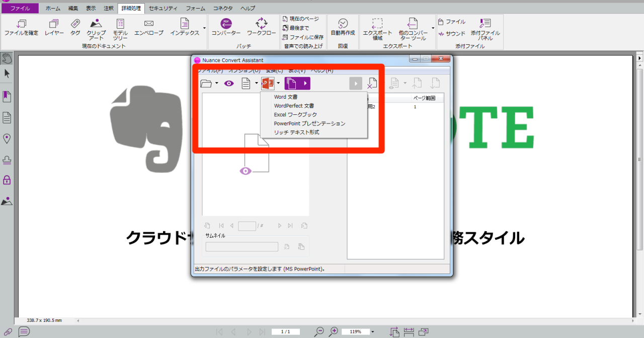Open the ワークフロー batch tool
Image resolution: width=644 pixels, height=338 pixels.
262,28
